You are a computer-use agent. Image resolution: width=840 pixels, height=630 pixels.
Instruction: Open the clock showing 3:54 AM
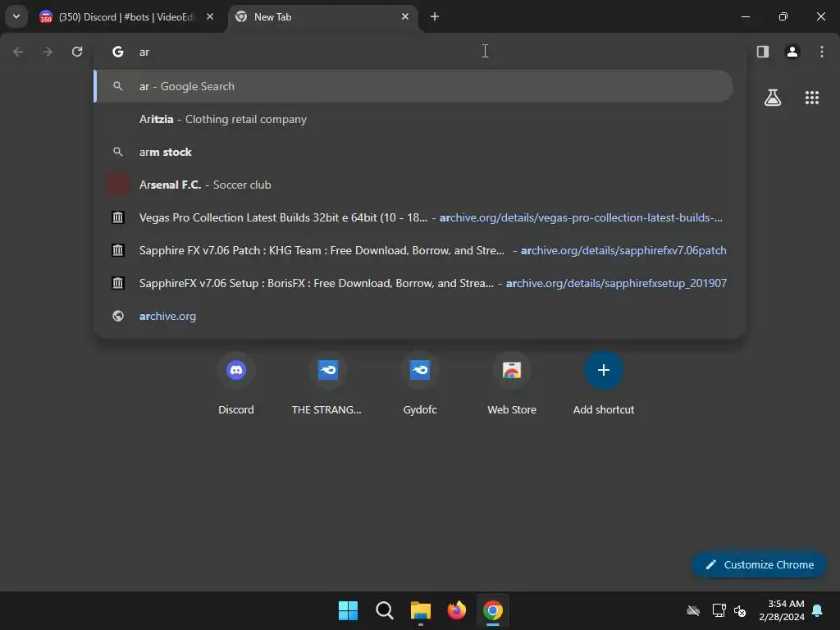[x=782, y=610]
